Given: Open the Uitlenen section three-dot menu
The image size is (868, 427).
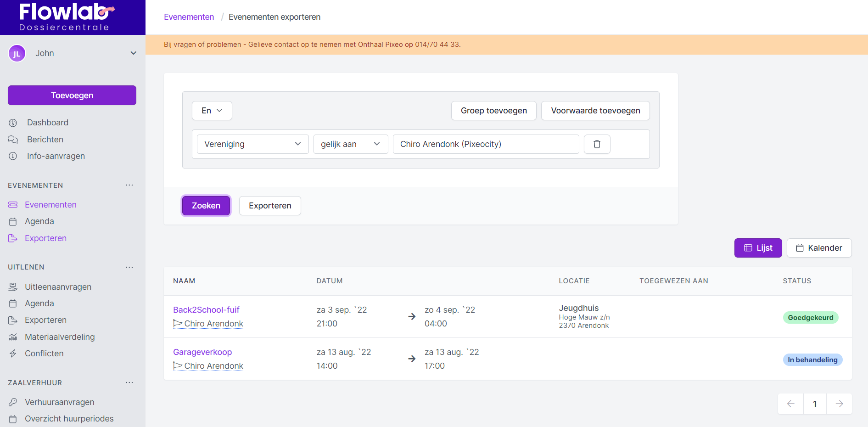Looking at the screenshot, I should point(129,267).
